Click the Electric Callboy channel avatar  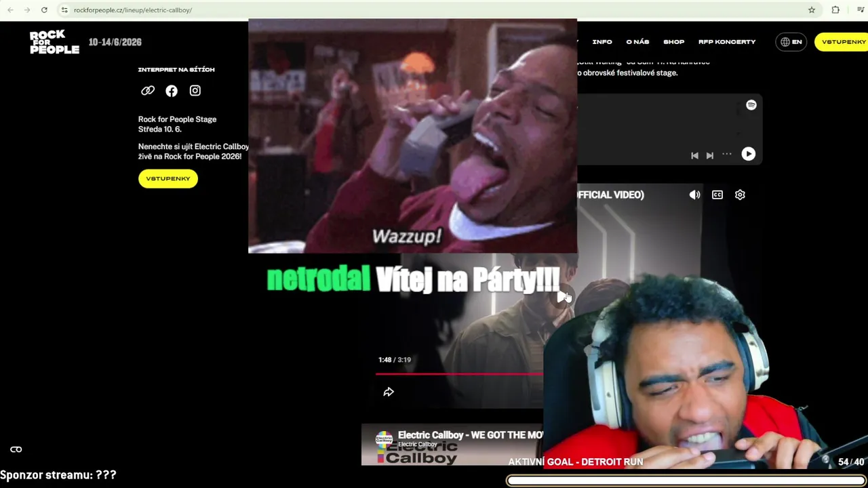384,439
